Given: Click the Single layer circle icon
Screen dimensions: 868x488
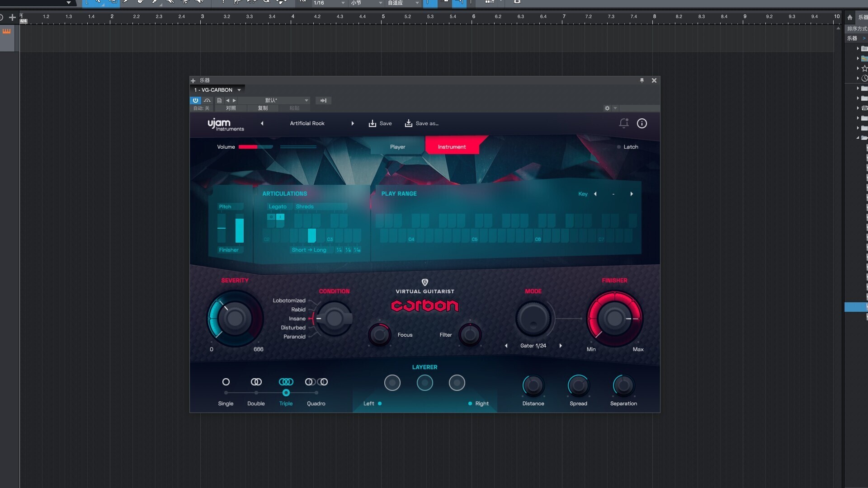Looking at the screenshot, I should (226, 382).
